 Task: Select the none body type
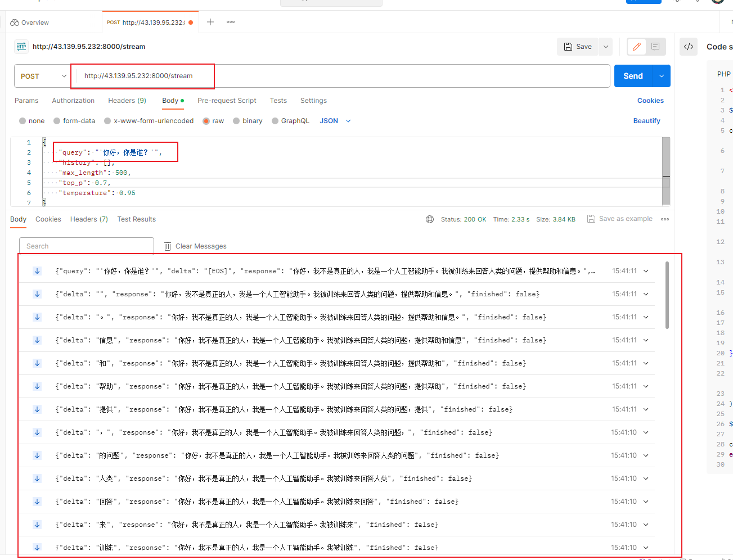click(32, 121)
